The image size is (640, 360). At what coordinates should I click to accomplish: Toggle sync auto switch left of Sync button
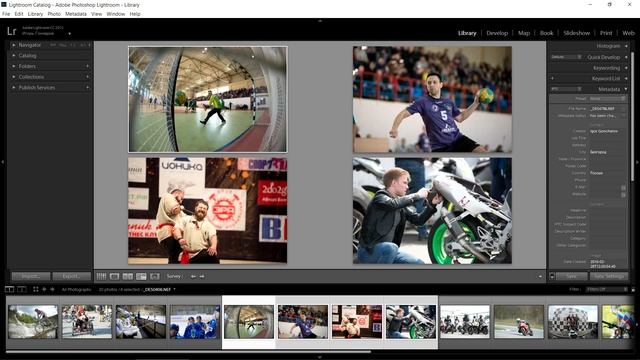[x=552, y=276]
